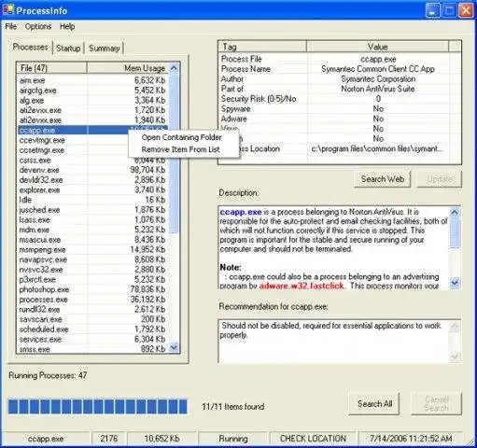Click the process location path value

(377, 149)
